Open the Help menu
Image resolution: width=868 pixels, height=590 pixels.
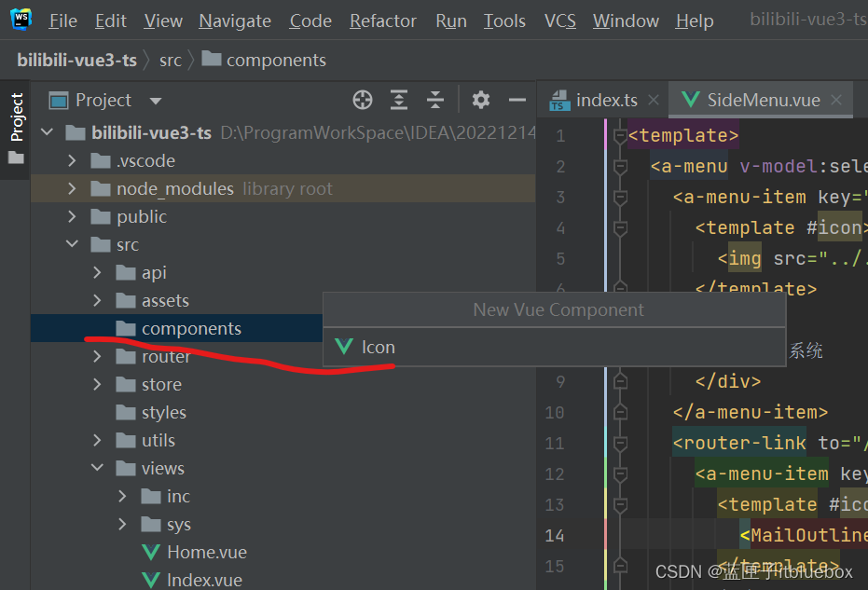coord(695,21)
